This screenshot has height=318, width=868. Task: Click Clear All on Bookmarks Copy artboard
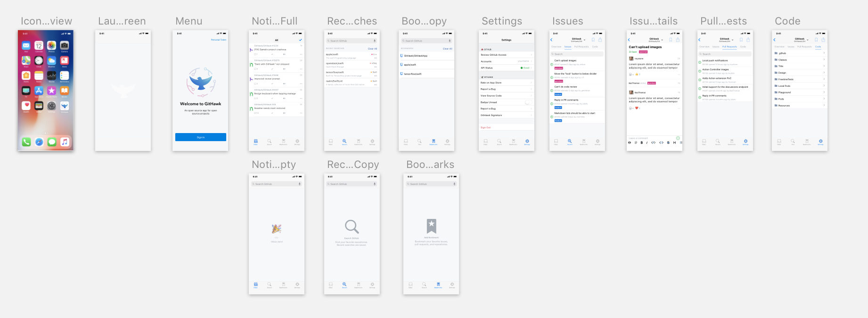447,49
